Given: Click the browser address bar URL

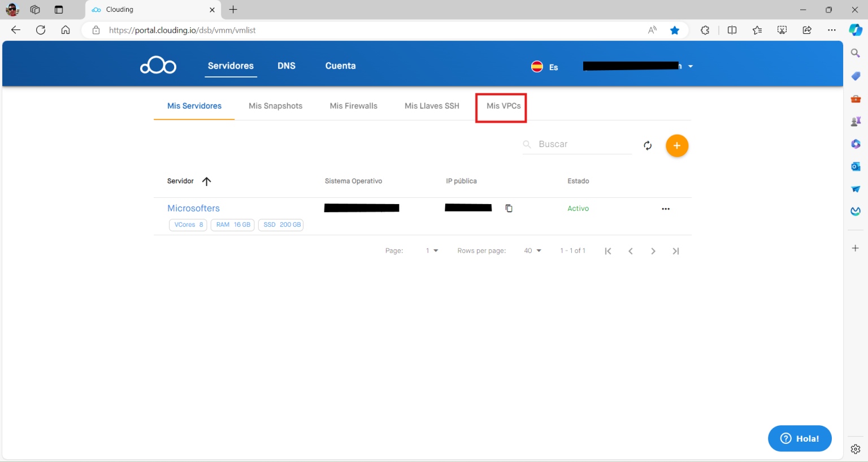Looking at the screenshot, I should point(183,30).
